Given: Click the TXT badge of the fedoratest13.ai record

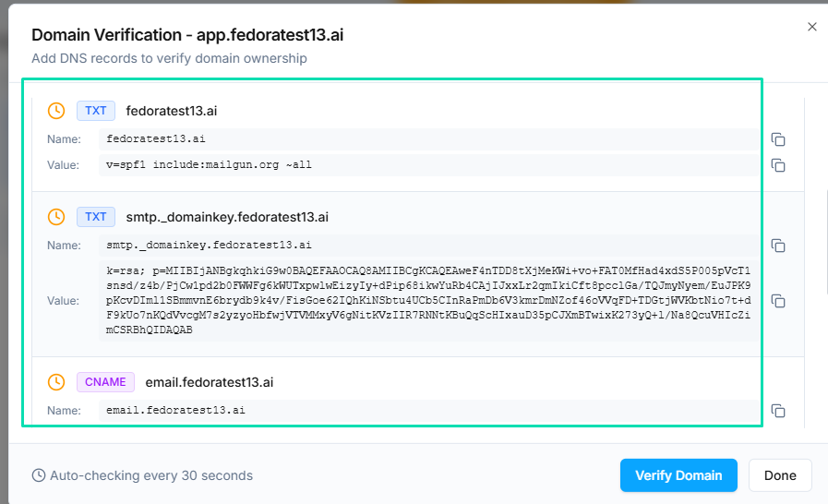Looking at the screenshot, I should [x=96, y=111].
